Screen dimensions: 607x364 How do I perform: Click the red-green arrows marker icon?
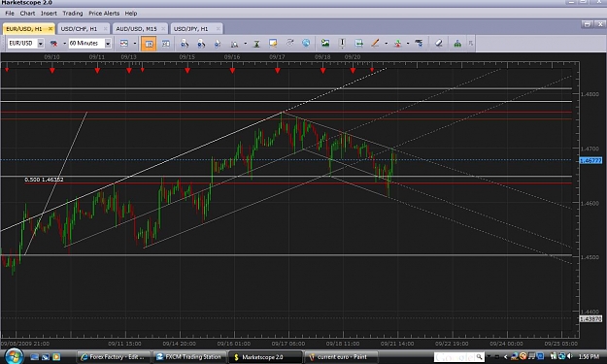(397, 44)
